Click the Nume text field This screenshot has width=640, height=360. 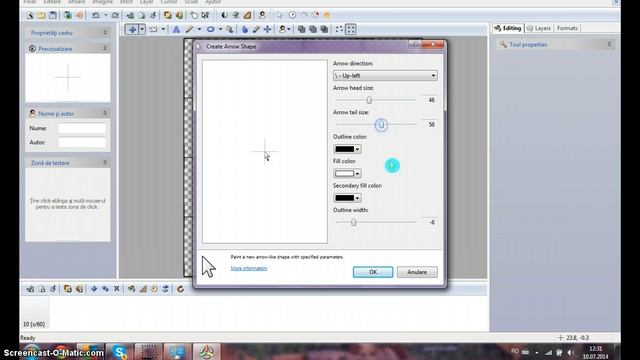[x=82, y=129]
